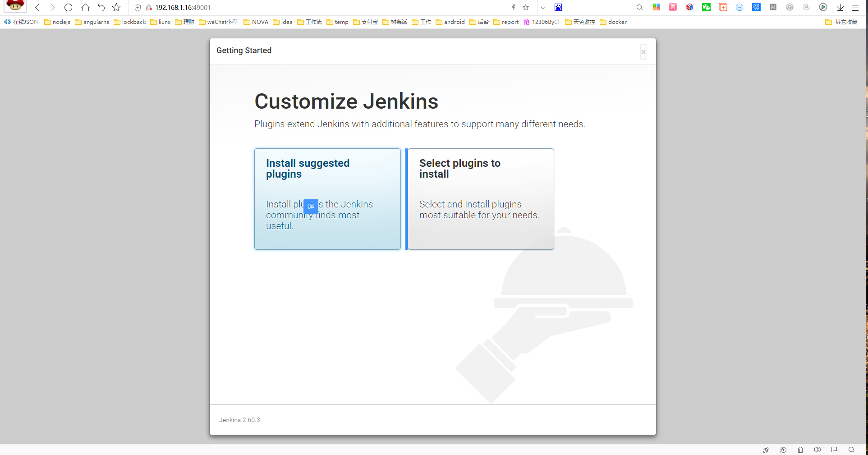Go to the browser home page icon

click(85, 8)
